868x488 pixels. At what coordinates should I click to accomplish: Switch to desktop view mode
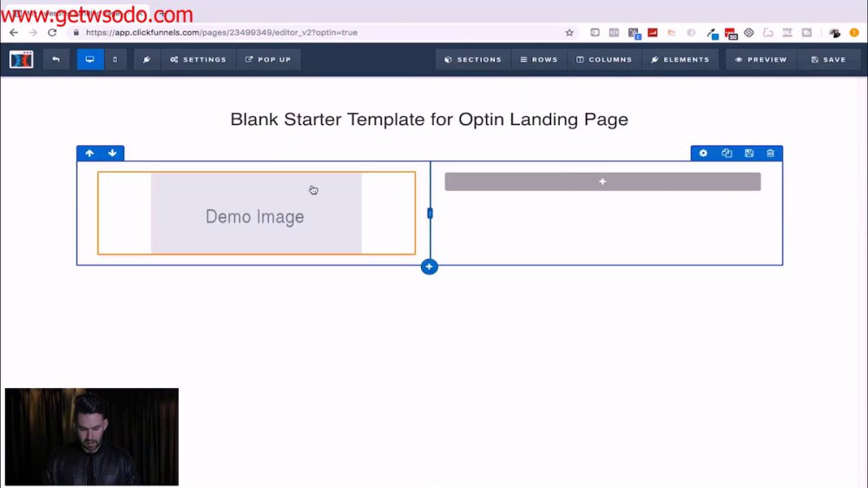(x=89, y=59)
